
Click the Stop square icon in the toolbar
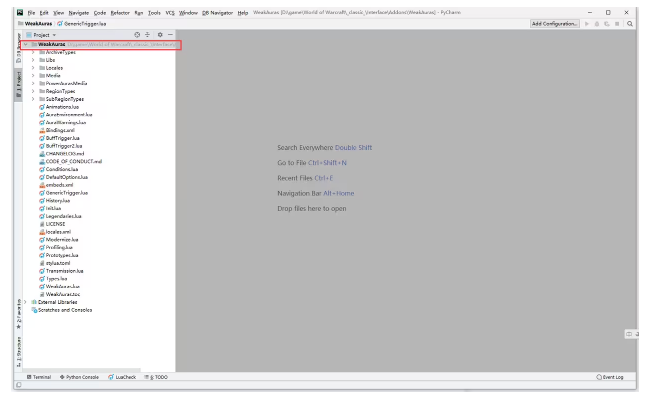coord(617,24)
